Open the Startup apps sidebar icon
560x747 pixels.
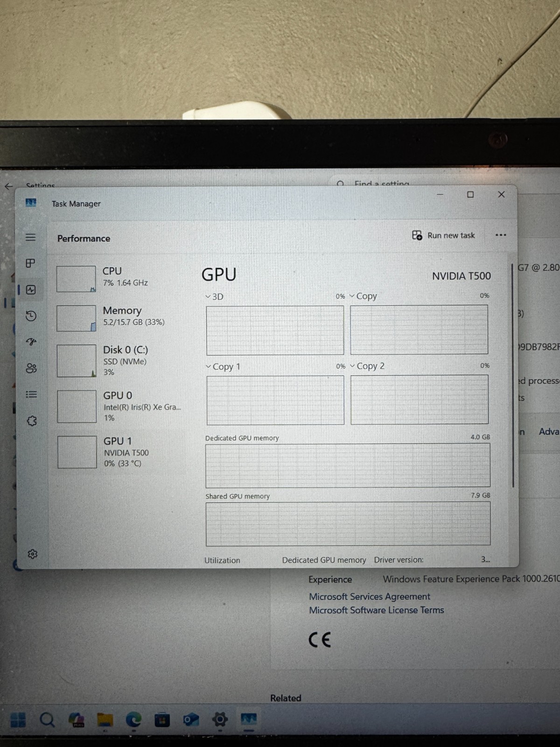(31, 342)
